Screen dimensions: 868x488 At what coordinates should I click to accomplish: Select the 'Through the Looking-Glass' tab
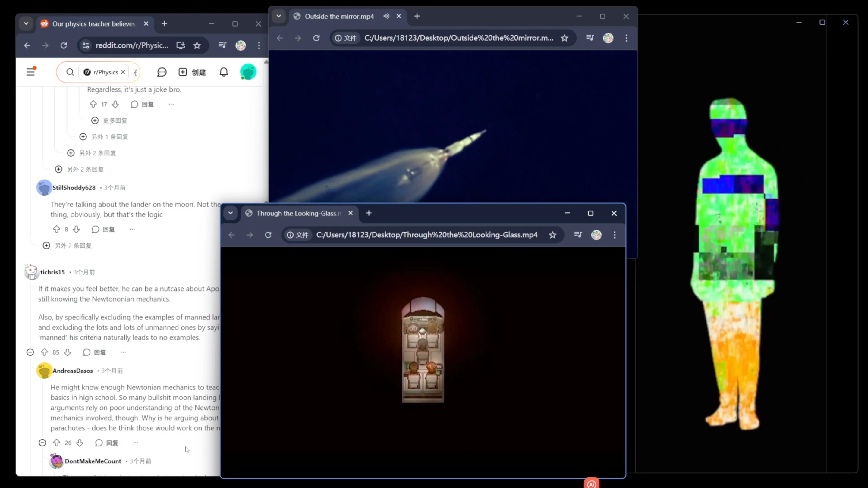[299, 213]
